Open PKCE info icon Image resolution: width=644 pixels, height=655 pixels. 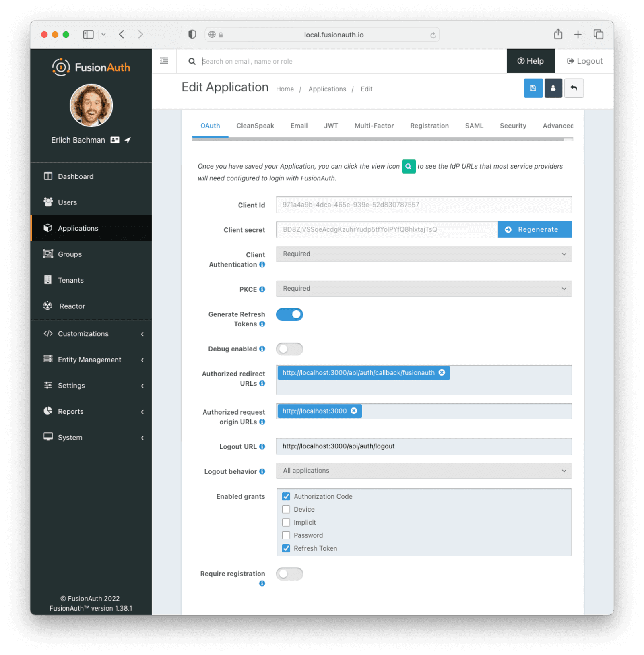[x=262, y=289]
